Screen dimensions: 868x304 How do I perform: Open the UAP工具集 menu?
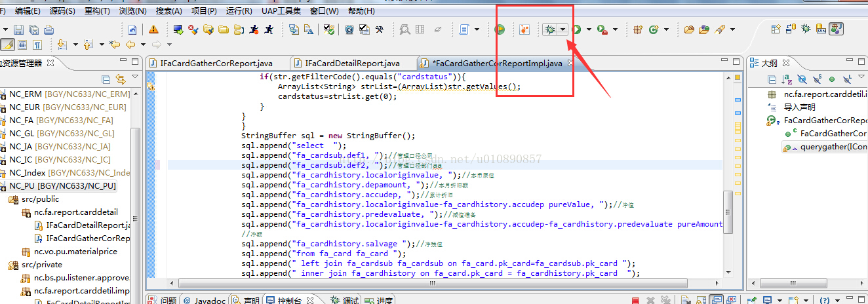(x=281, y=11)
